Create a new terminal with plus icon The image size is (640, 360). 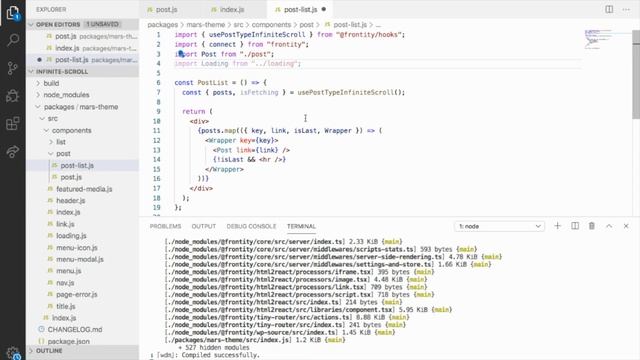pos(558,226)
